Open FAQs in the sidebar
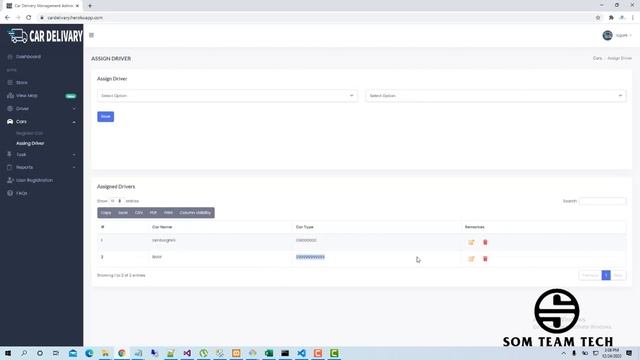The height and width of the screenshot is (360, 640). click(22, 193)
